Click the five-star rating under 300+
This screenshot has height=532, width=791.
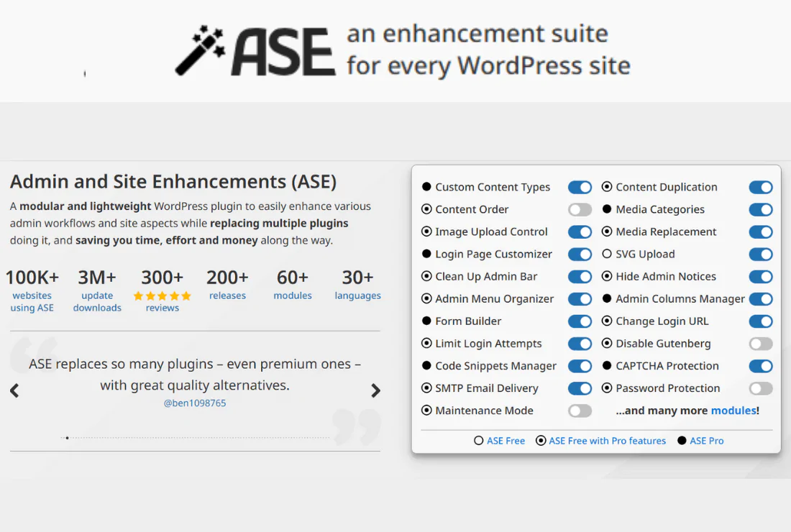pyautogui.click(x=162, y=295)
